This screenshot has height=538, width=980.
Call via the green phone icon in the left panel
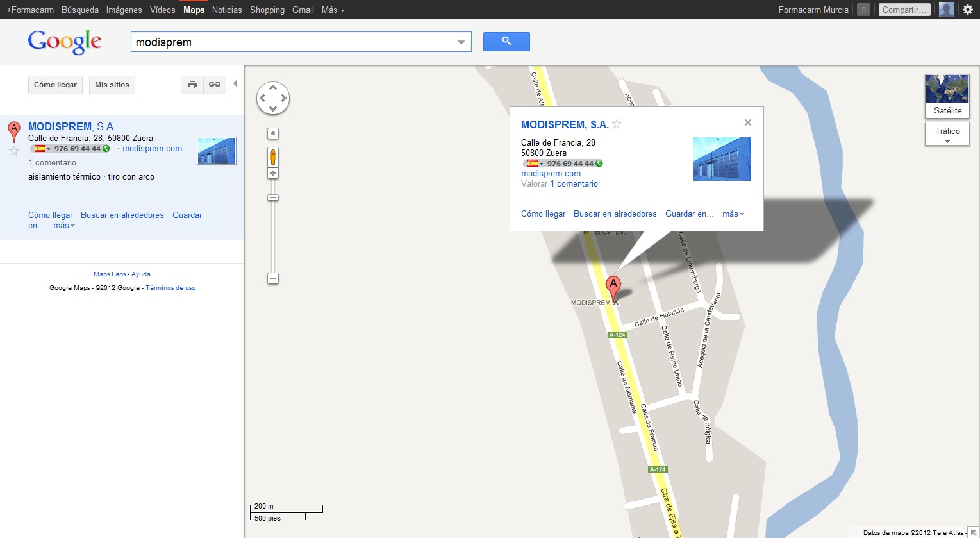[106, 149]
